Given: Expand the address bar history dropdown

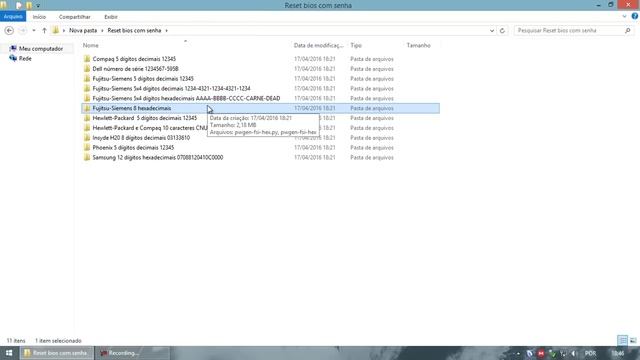Looking at the screenshot, I should click(492, 31).
